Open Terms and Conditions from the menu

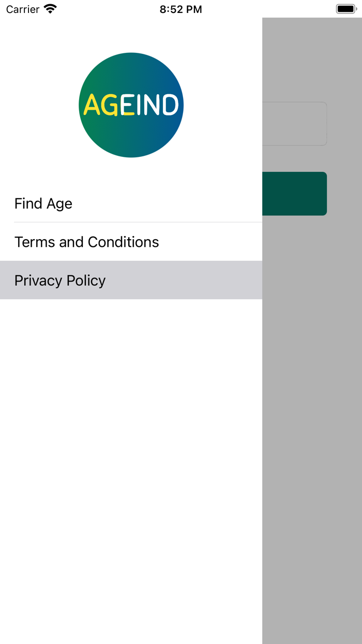pos(86,242)
